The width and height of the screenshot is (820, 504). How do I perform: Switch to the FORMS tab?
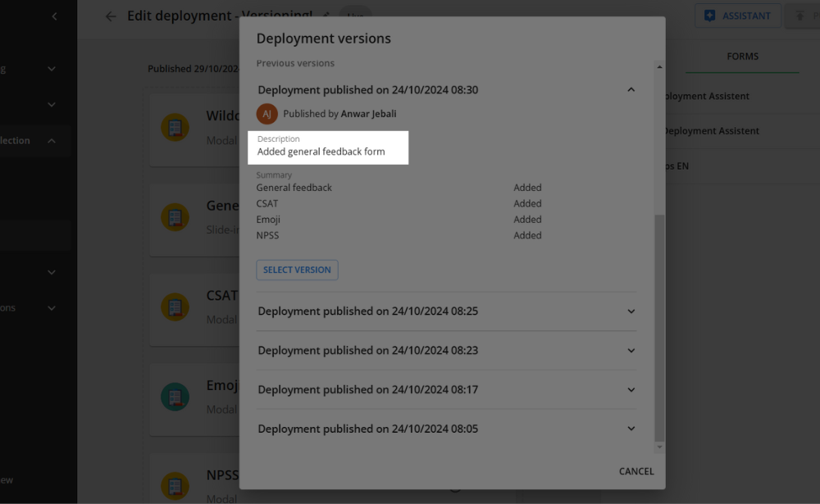[x=742, y=56]
